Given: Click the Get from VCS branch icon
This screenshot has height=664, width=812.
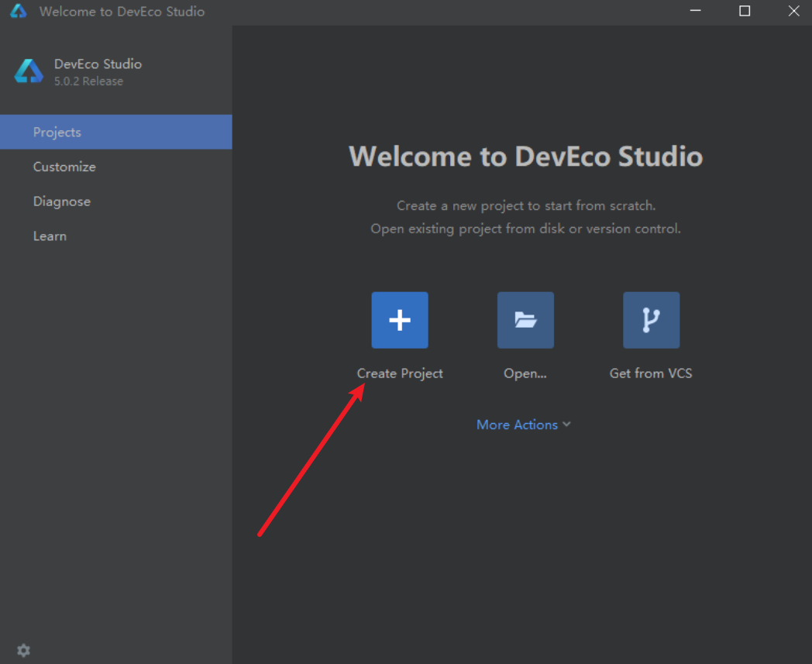Looking at the screenshot, I should [651, 319].
